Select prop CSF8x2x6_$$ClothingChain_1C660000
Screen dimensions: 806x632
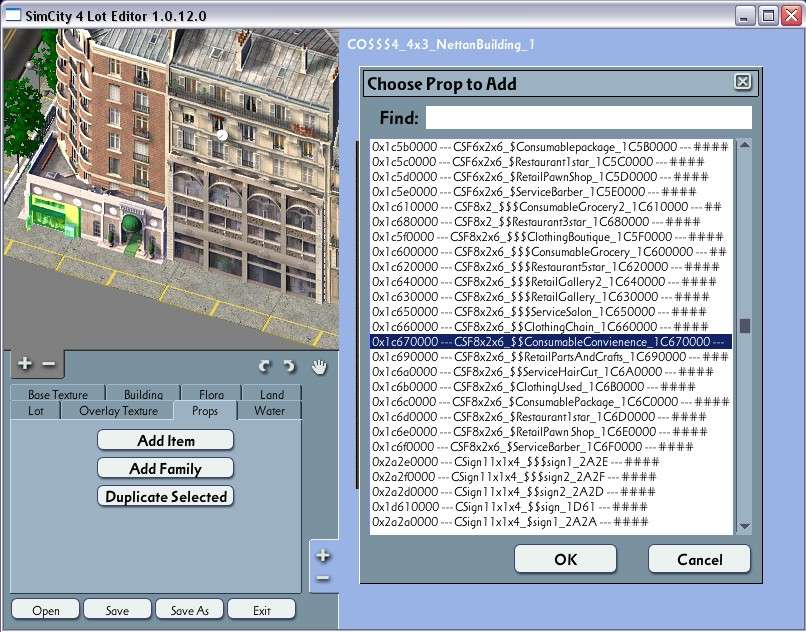coord(551,327)
